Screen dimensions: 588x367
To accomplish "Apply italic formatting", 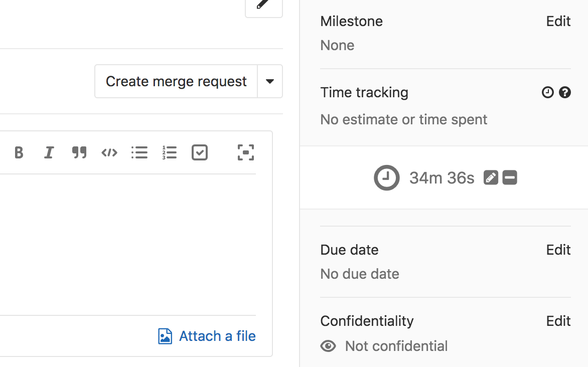I will click(49, 152).
